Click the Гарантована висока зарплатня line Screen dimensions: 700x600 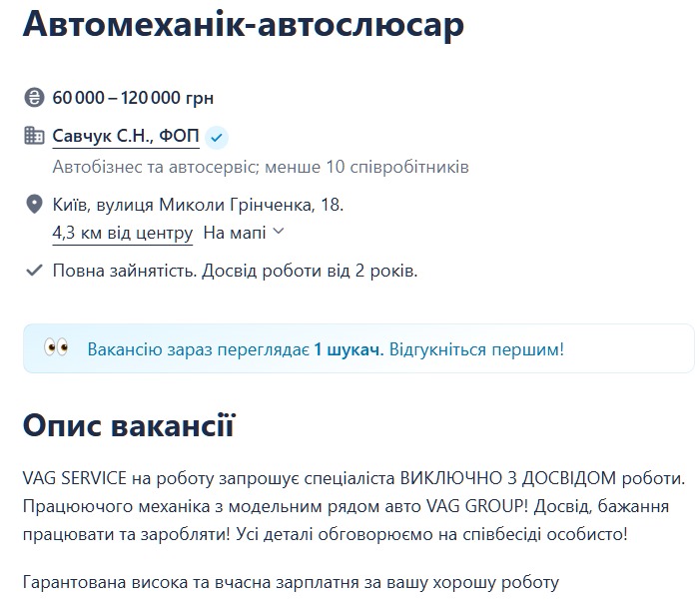click(x=291, y=581)
